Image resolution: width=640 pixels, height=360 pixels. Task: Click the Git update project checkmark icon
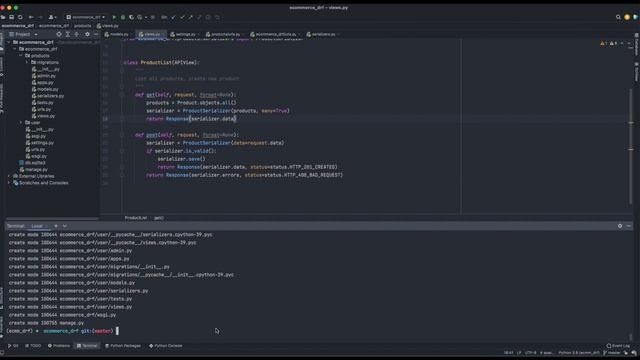[x=173, y=17]
